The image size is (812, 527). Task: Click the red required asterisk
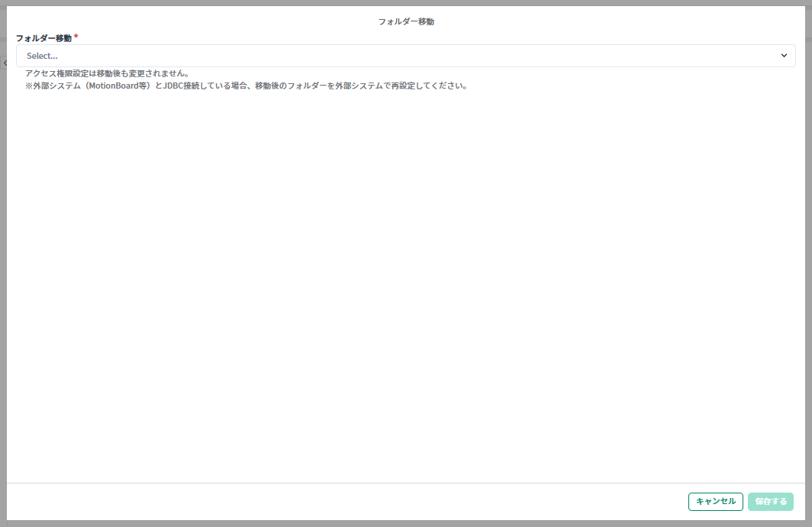76,37
